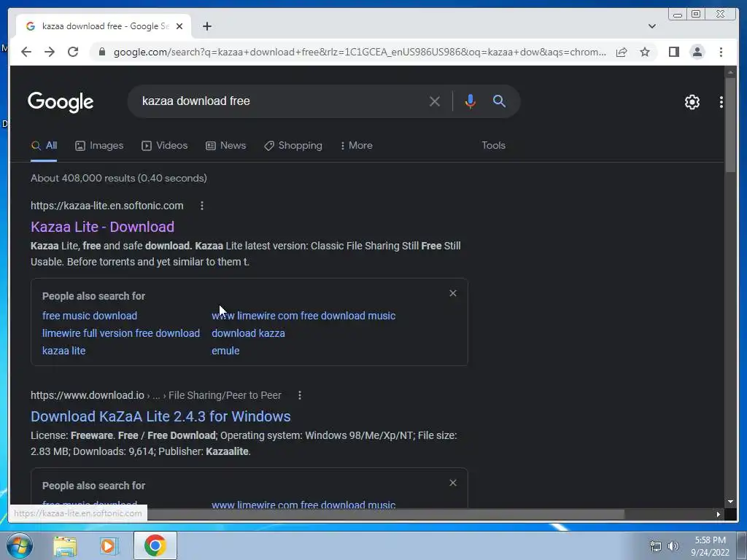This screenshot has height=560, width=747.
Task: Click the horizontal scrollbar right arrow
Action: point(719,514)
